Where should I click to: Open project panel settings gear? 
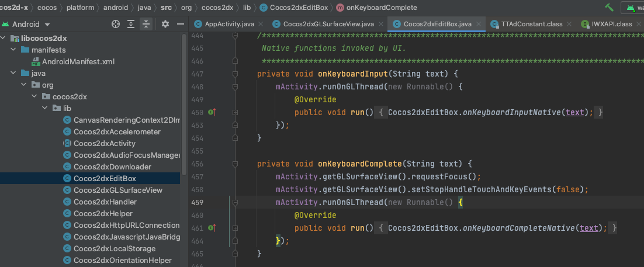(x=165, y=24)
